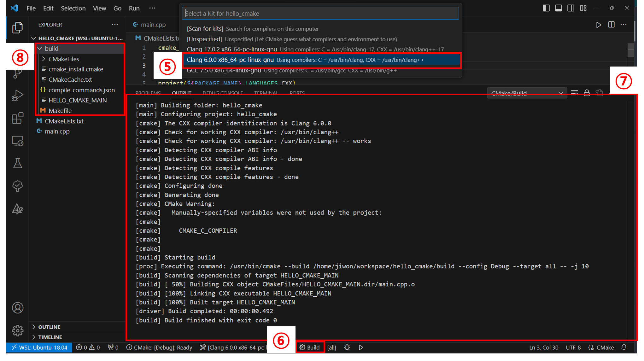Viewport: 644px width, 361px height.
Task: Open the Testing beaker icon
Action: [x=17, y=163]
